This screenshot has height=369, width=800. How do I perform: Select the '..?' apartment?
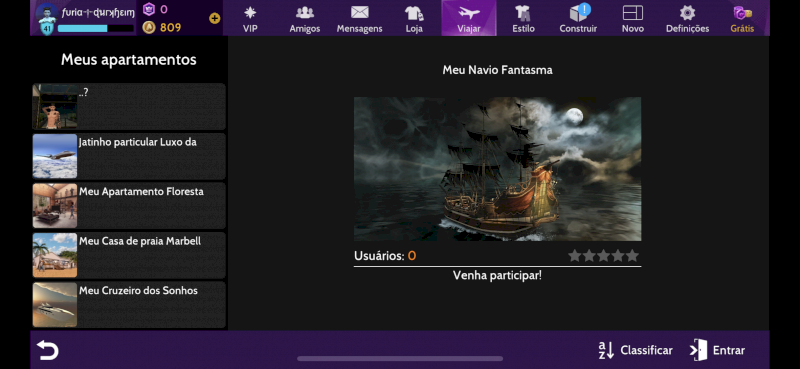129,107
